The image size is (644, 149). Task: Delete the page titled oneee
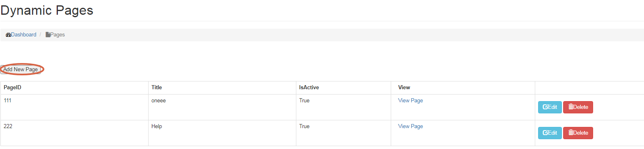click(x=578, y=107)
